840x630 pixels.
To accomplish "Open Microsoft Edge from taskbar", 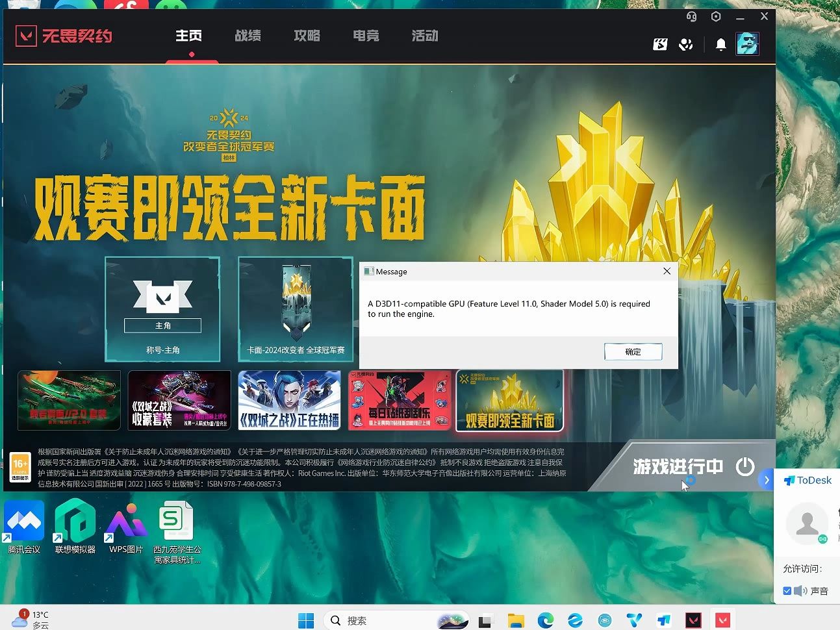I will (x=546, y=621).
